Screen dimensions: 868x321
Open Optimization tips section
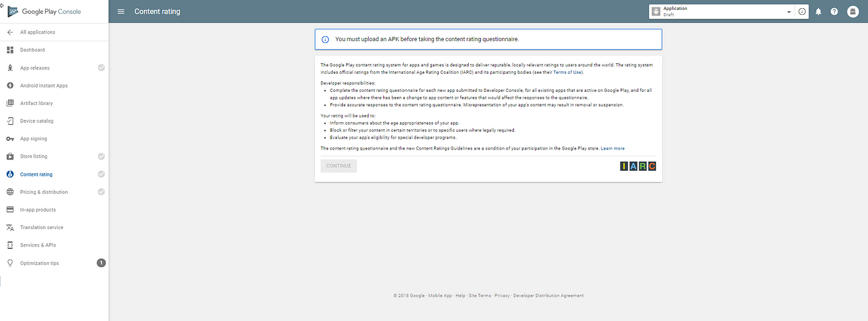click(x=40, y=263)
